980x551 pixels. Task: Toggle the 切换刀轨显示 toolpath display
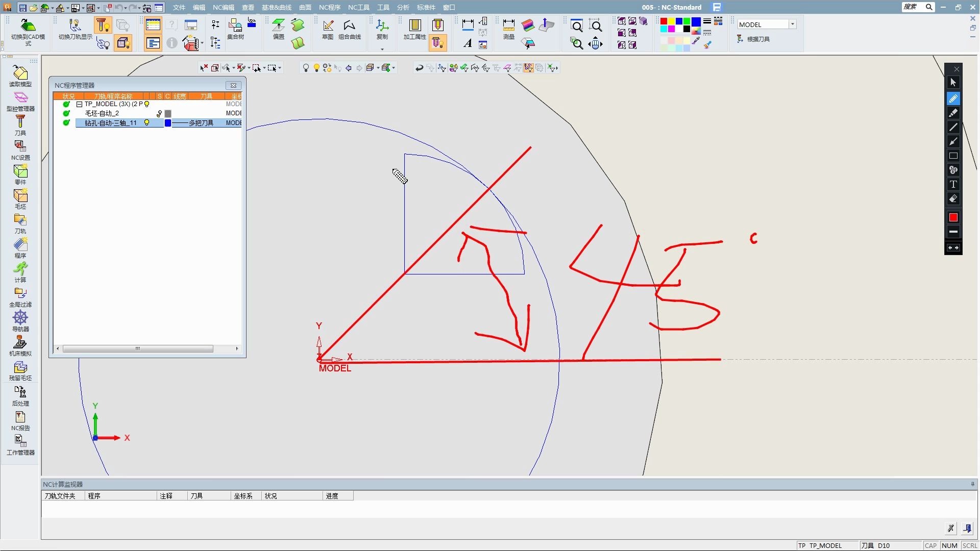coord(75,29)
